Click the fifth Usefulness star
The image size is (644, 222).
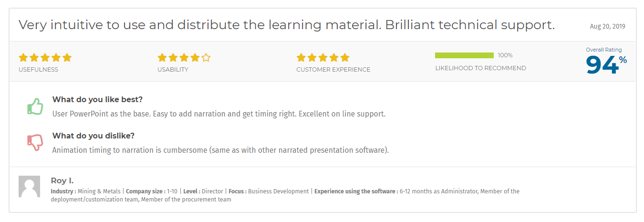click(67, 58)
